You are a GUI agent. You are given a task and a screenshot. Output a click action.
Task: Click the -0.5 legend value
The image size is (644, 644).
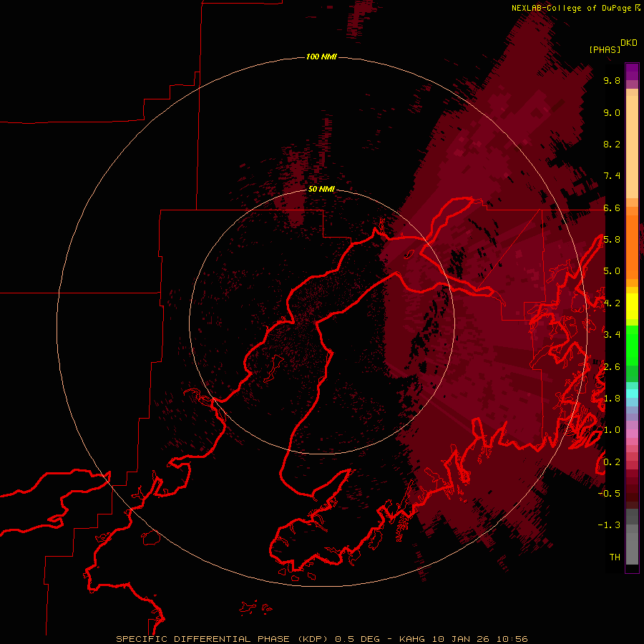[609, 494]
